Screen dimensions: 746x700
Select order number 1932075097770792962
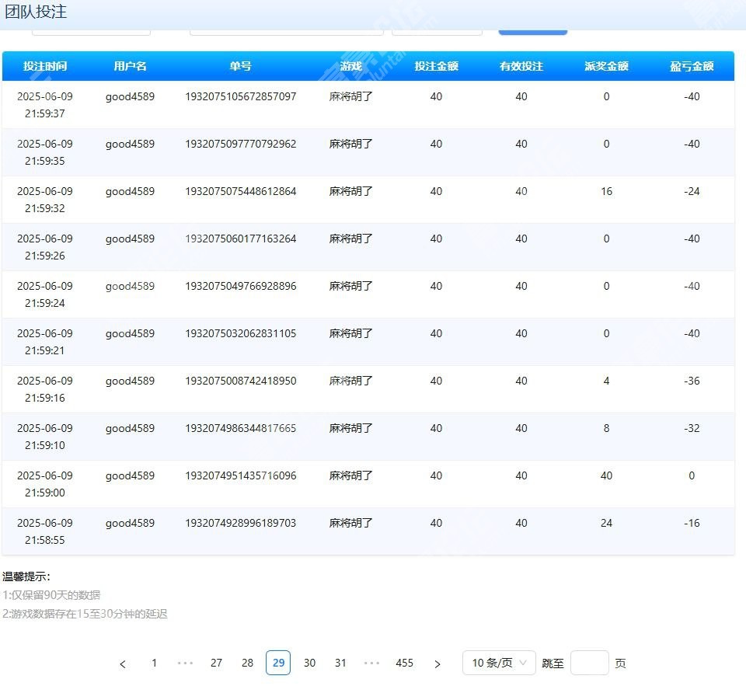click(x=241, y=144)
